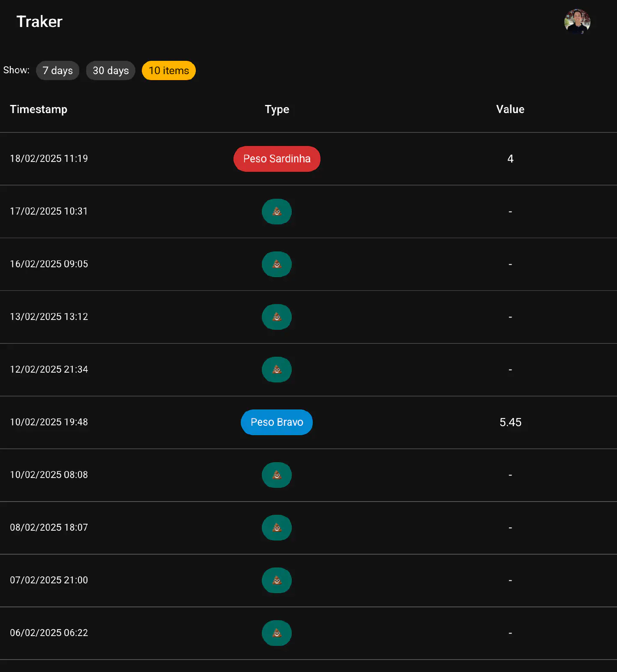Click timestamp 06/02/2025 06:22

tap(49, 633)
